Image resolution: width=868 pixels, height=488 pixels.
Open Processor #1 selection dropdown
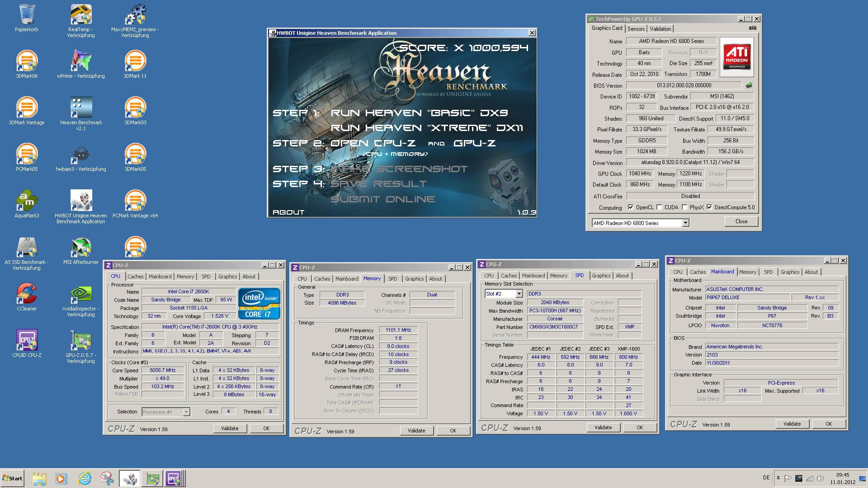186,412
